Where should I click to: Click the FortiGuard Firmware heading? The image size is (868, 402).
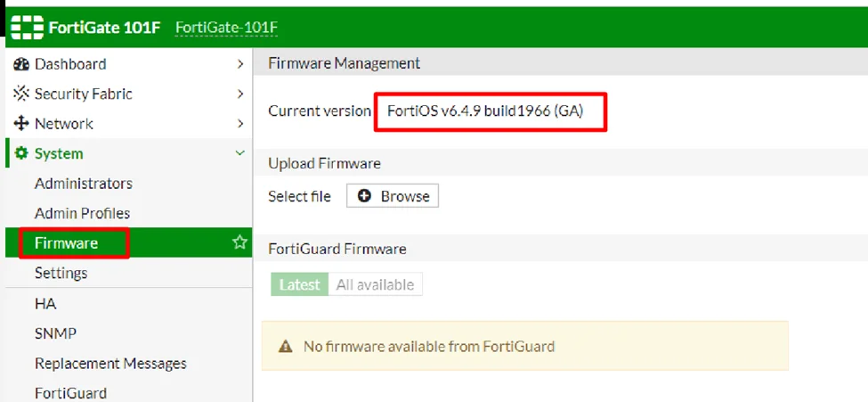337,249
